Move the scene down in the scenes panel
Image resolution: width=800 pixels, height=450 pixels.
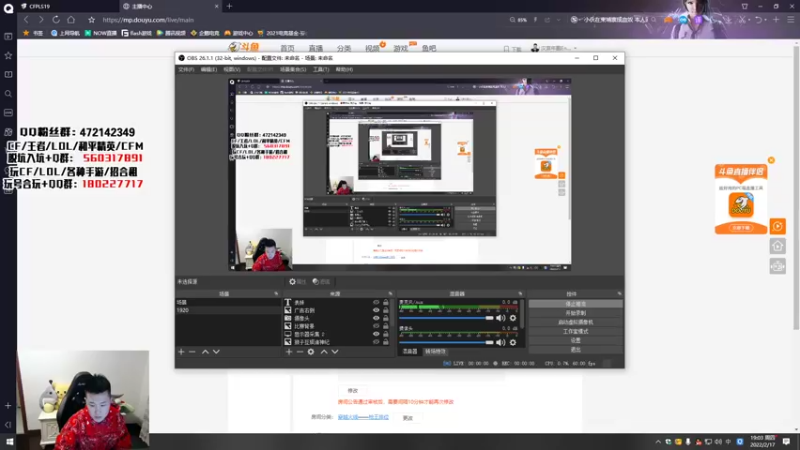coord(216,352)
